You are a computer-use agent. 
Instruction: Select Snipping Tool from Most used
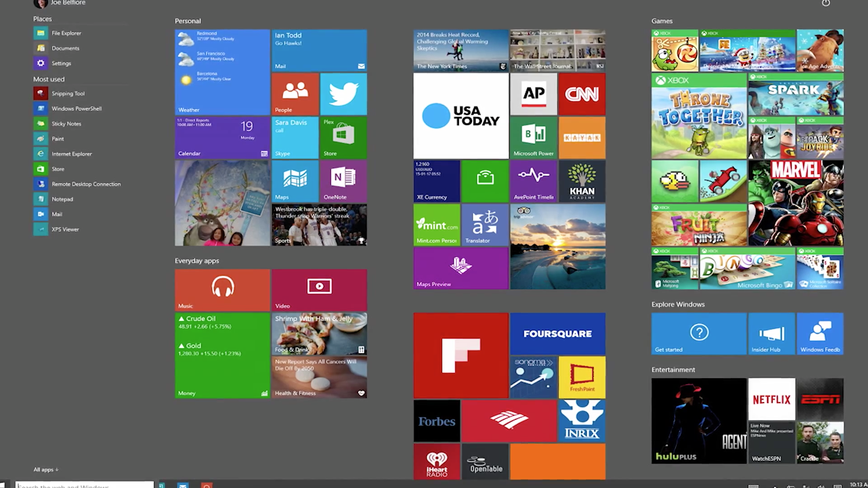68,94
